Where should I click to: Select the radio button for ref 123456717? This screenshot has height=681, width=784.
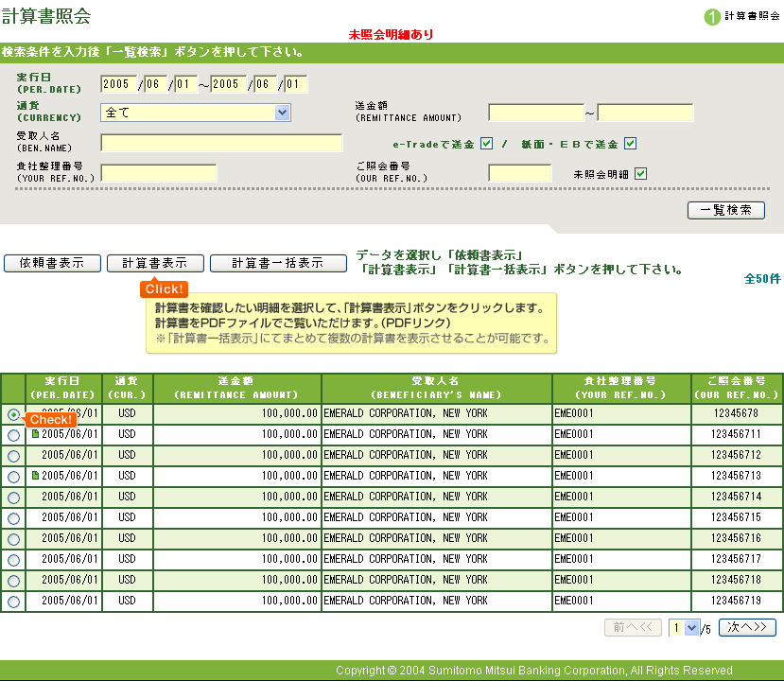point(14,560)
